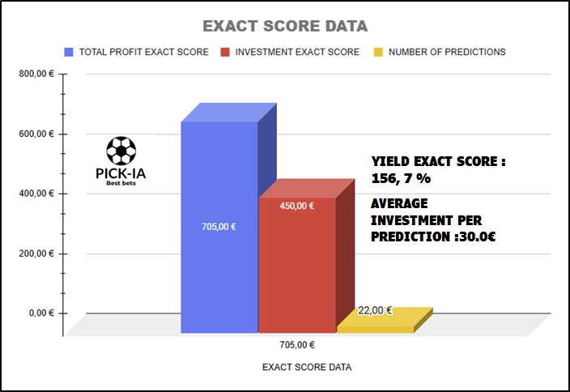This screenshot has height=392, width=570.
Task: Select the blue Total Profit legend swatch
Action: coord(69,52)
